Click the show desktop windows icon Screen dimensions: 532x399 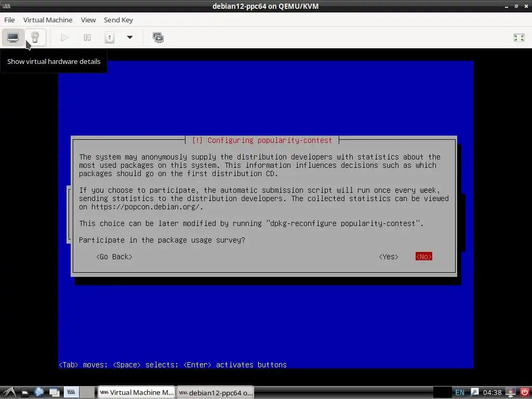(x=54, y=393)
